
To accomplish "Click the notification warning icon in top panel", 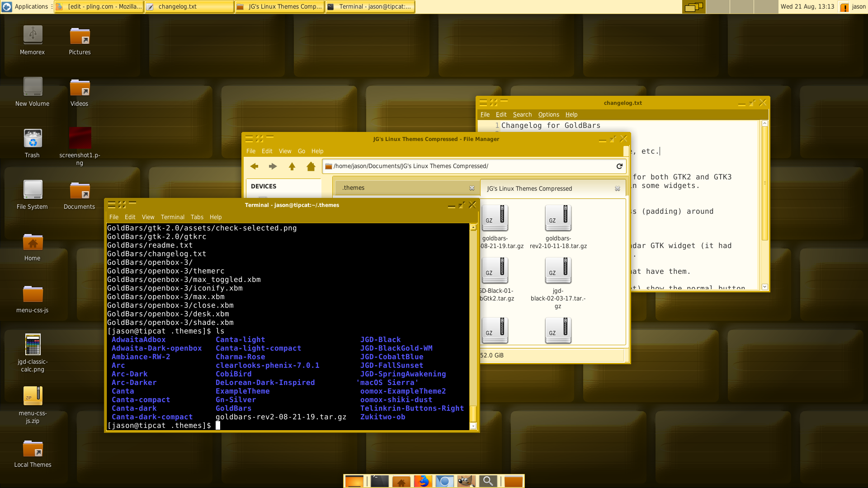I will (x=844, y=7).
